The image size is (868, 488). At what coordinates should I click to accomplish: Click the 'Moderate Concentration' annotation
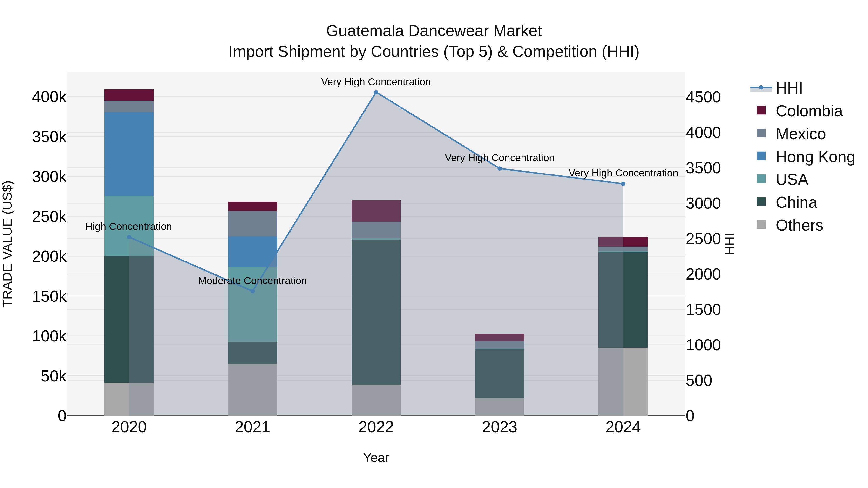click(x=252, y=281)
